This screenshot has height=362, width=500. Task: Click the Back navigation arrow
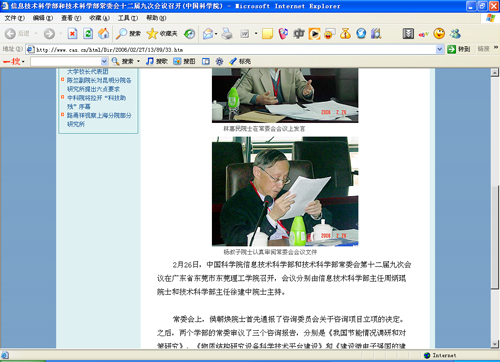pos(10,34)
